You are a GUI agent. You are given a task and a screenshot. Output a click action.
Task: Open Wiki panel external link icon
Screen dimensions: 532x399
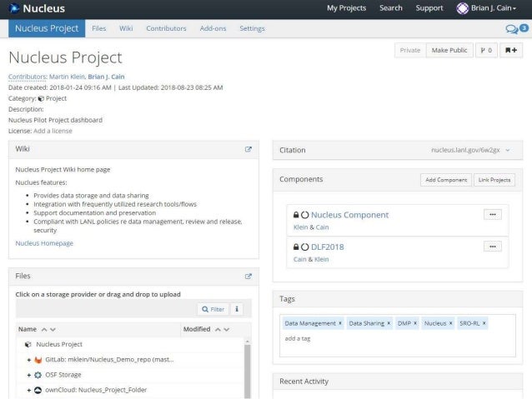pyautogui.click(x=248, y=149)
